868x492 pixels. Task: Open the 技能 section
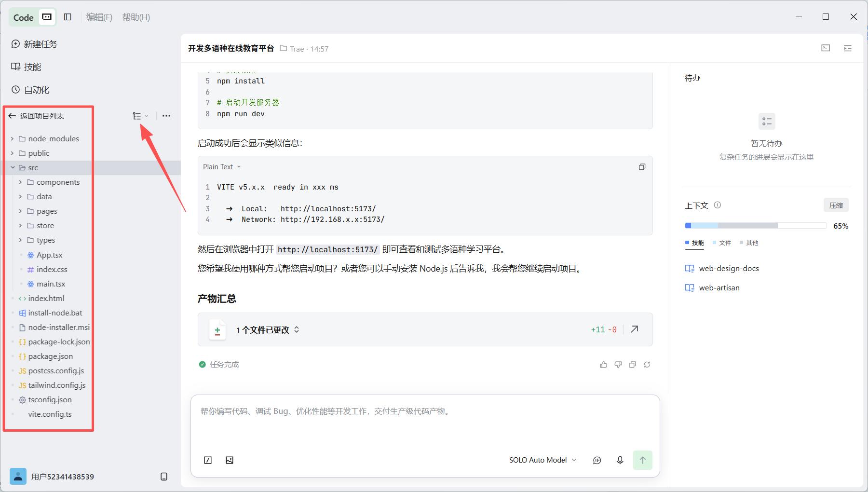tap(27, 67)
